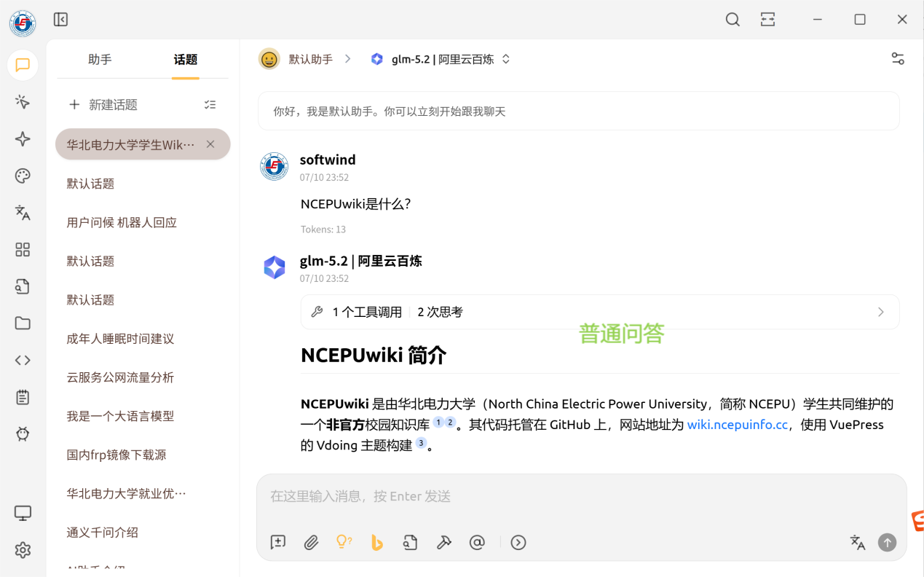Open citation marker 1
Viewport: 924px width, 577px height.
coord(438,423)
